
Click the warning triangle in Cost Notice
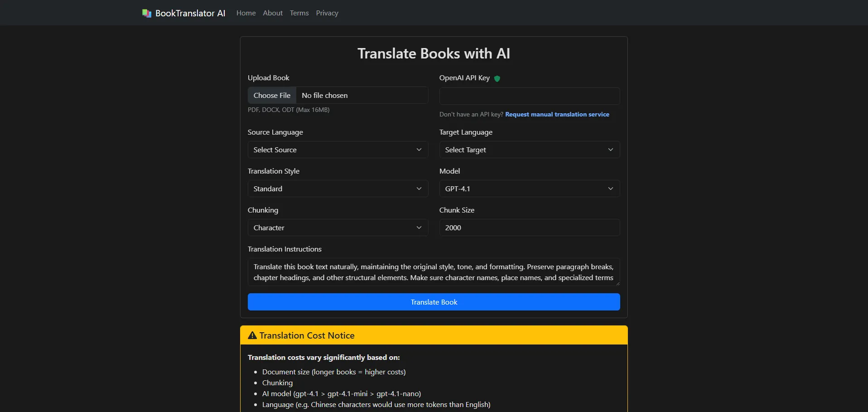[252, 335]
